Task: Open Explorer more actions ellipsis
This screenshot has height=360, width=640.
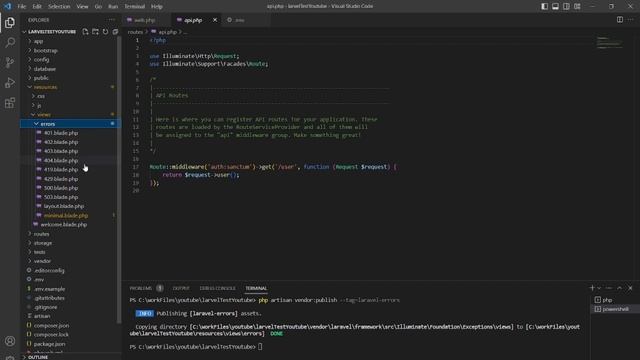Action: tap(111, 20)
